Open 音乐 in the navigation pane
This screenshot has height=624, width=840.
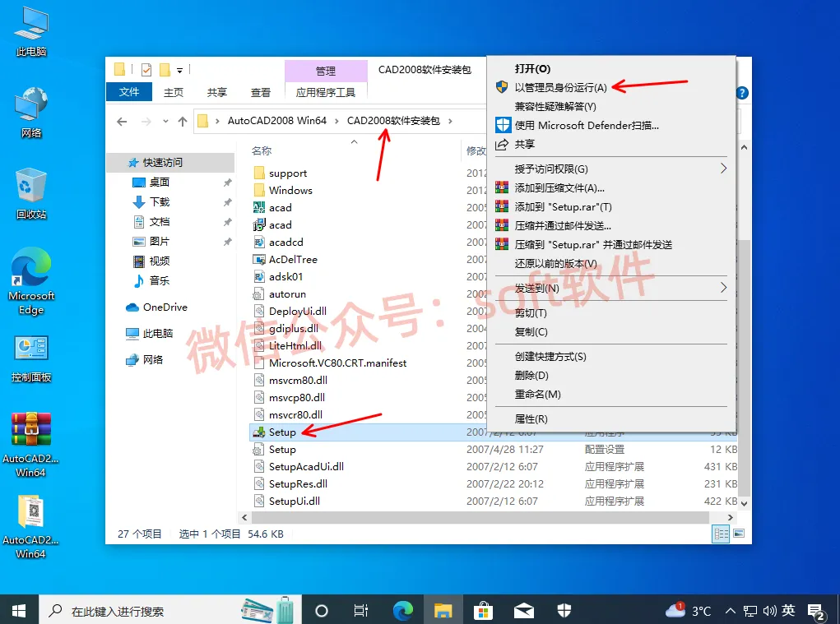pos(159,280)
